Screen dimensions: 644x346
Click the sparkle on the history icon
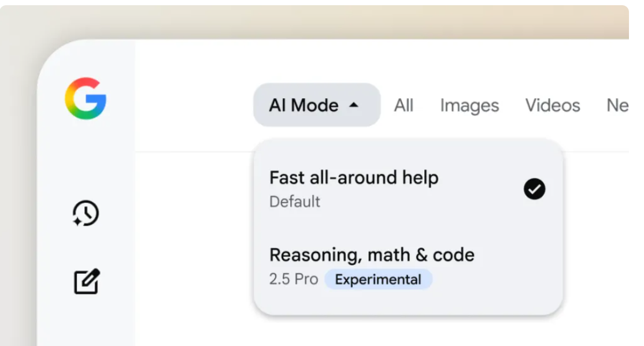tap(77, 221)
